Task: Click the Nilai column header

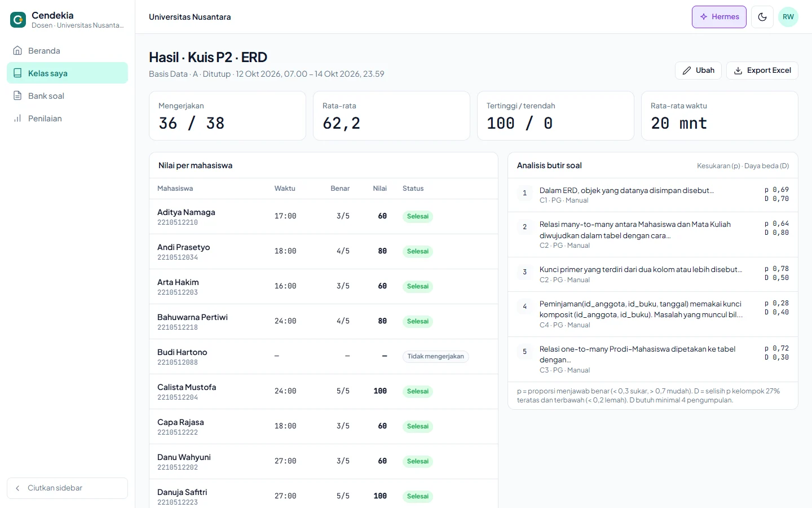Action: point(380,189)
